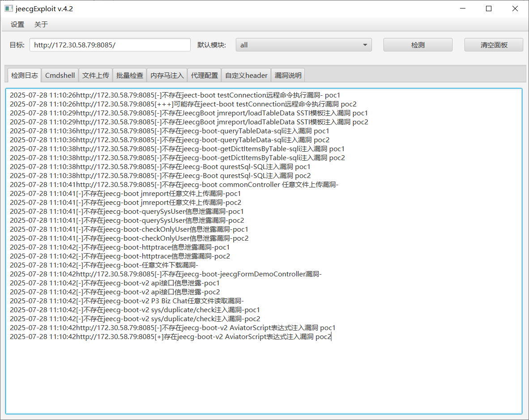Maximize the jeecgExploit window
529x420 pixels.
(489, 8)
